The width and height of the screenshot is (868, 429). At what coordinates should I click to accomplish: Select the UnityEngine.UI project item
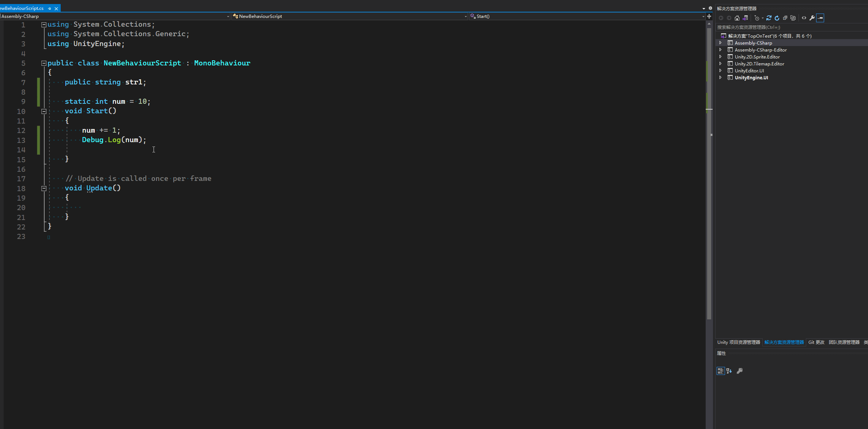coord(751,77)
